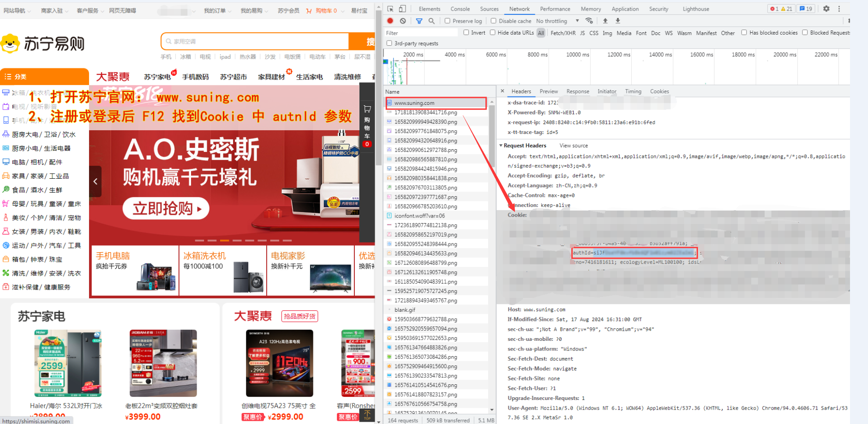Switch to the Console tab

pos(460,9)
